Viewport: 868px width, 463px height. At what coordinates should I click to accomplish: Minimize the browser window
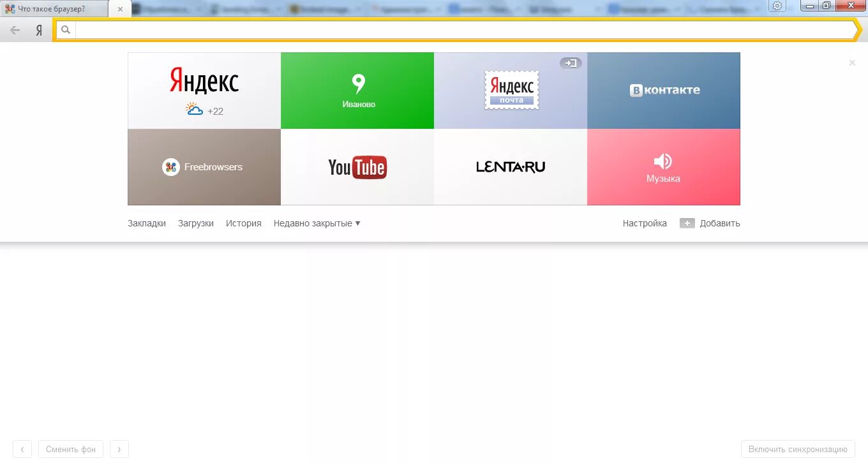(x=809, y=5)
